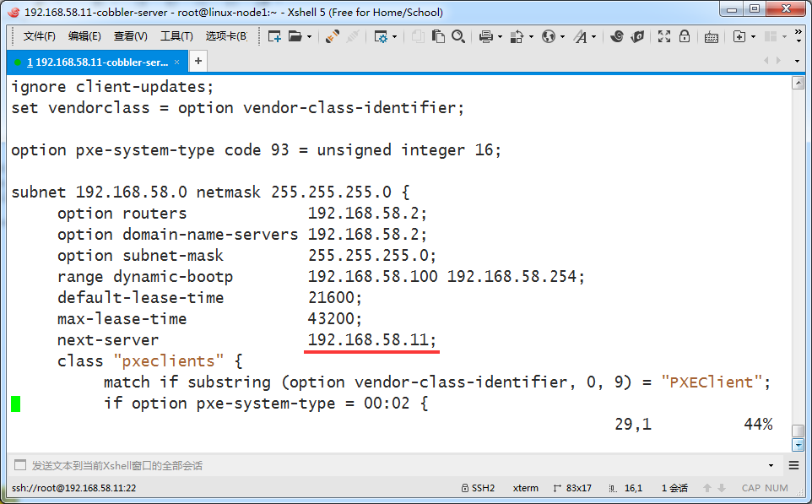
Task: Click the Font letter A icon
Action: [x=581, y=37]
